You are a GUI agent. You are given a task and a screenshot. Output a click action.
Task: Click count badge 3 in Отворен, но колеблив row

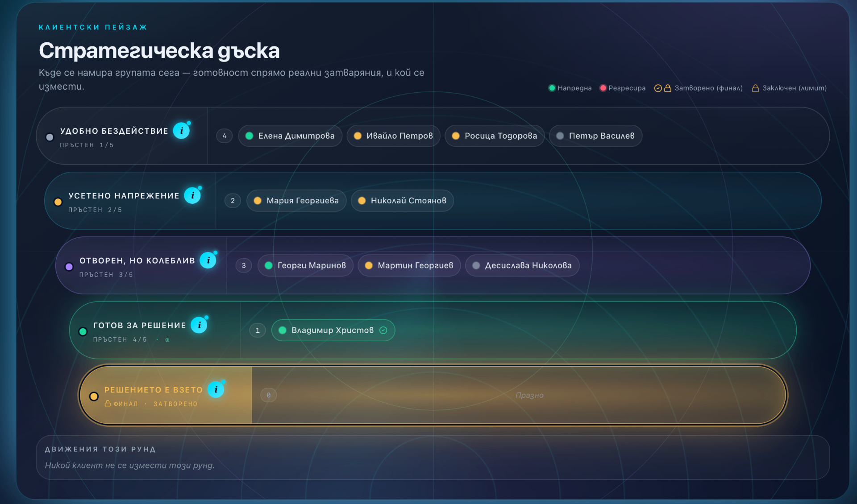244,265
